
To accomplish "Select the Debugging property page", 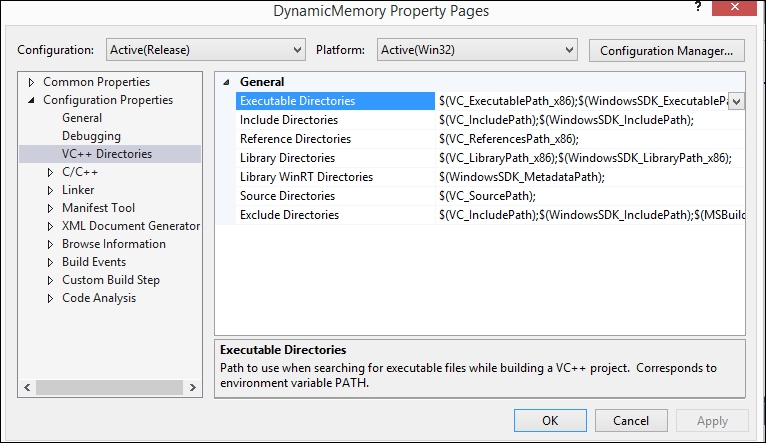I will 91,136.
